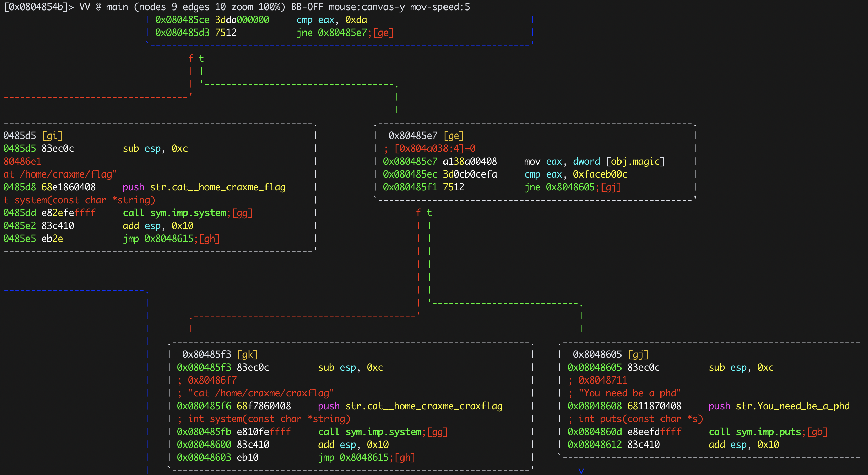This screenshot has width=868, height=475.
Task: Click the comment "cat /home/craxme/craxflag"
Action: click(x=261, y=393)
